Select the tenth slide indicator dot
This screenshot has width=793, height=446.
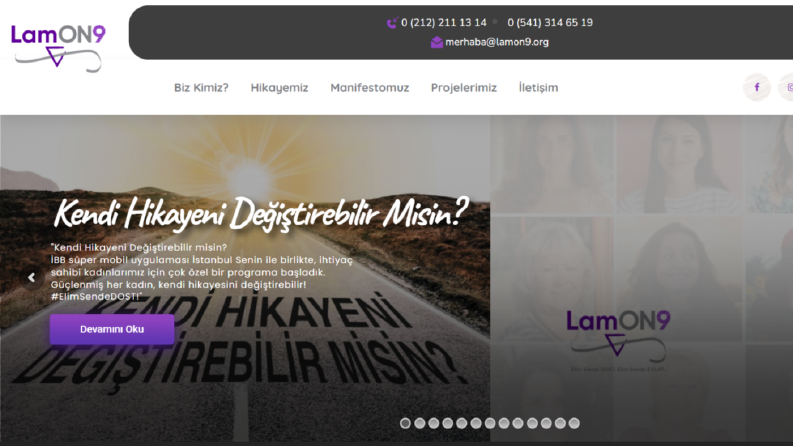tap(532, 423)
